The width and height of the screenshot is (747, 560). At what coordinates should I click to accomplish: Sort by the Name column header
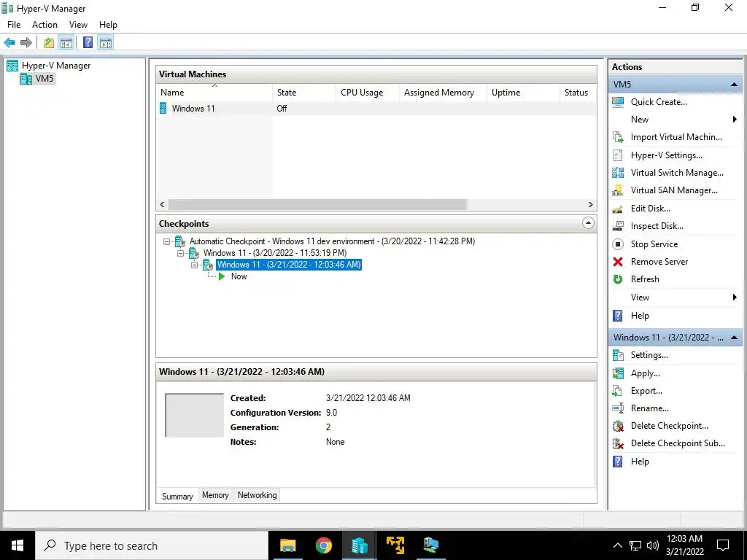[214, 93]
